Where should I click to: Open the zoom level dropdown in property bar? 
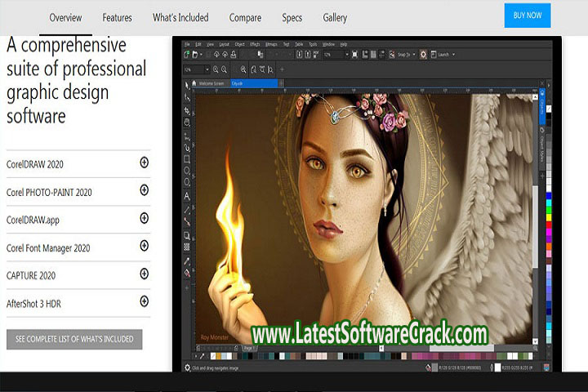coord(207,69)
